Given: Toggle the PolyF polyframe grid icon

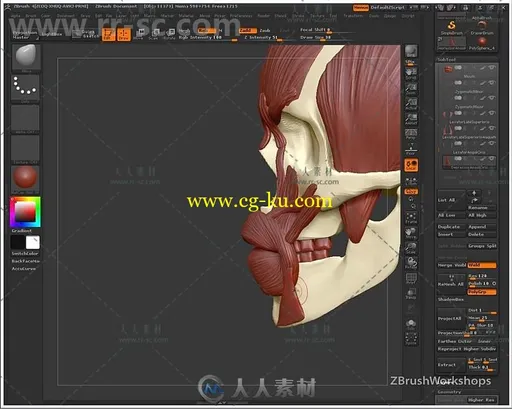Looking at the screenshot, I should 411,279.
